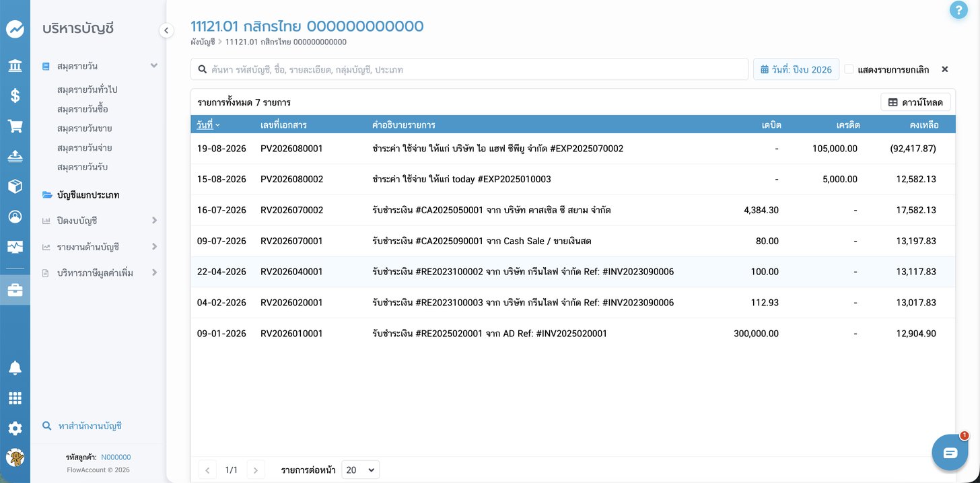Screen dimensions: 980x483
Task: Open สมุดรายวันซื้อ menu item
Action: (83, 109)
